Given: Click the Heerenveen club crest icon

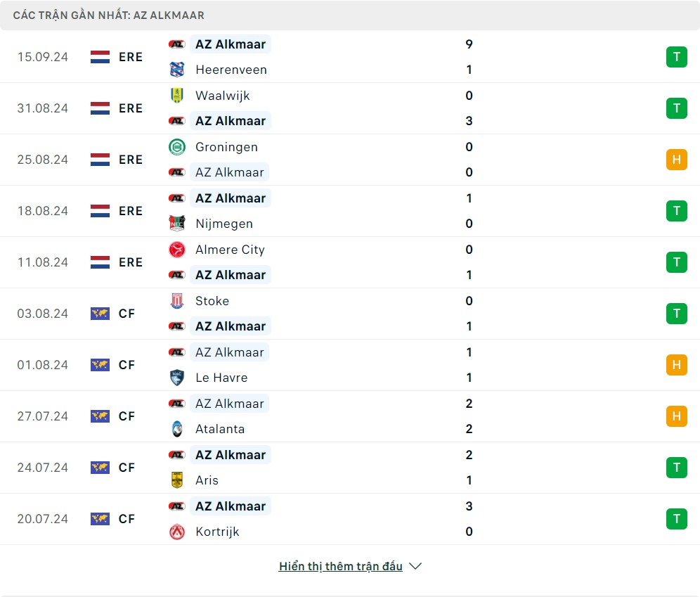Looking at the screenshot, I should tap(176, 70).
